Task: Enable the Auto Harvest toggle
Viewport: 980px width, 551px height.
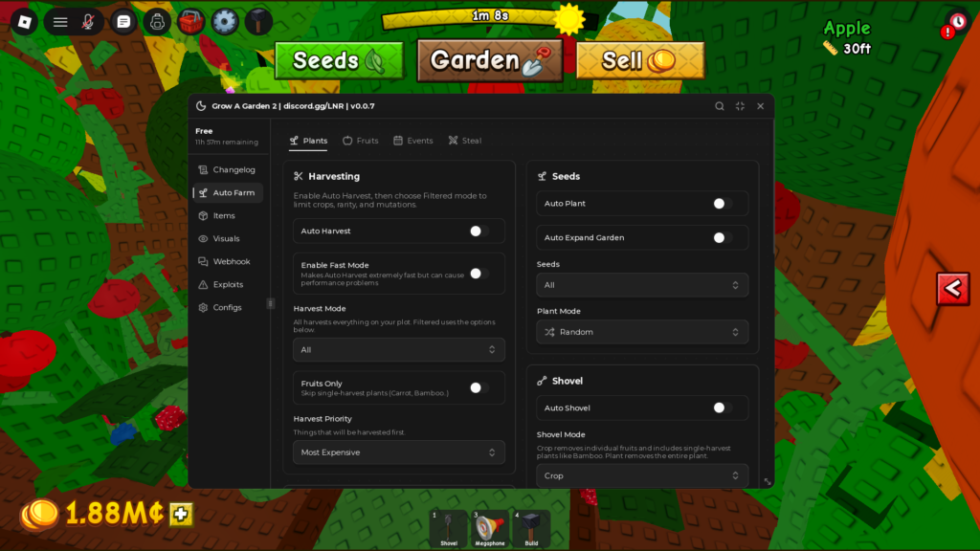Action: pos(479,231)
